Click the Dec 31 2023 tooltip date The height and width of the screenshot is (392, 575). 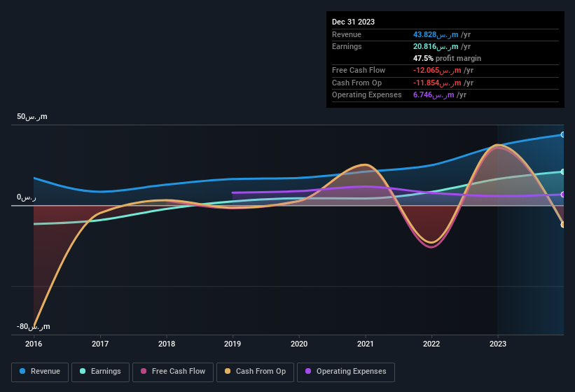[x=353, y=22]
